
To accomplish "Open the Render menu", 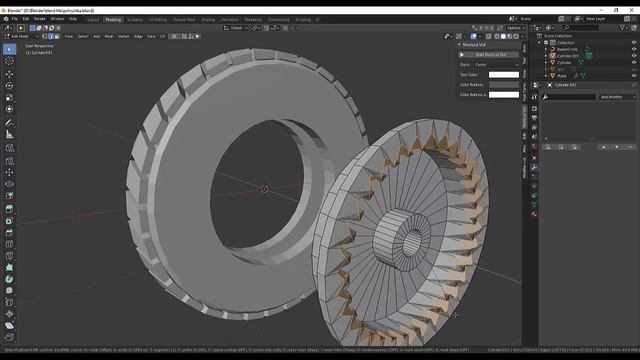I will (40, 19).
